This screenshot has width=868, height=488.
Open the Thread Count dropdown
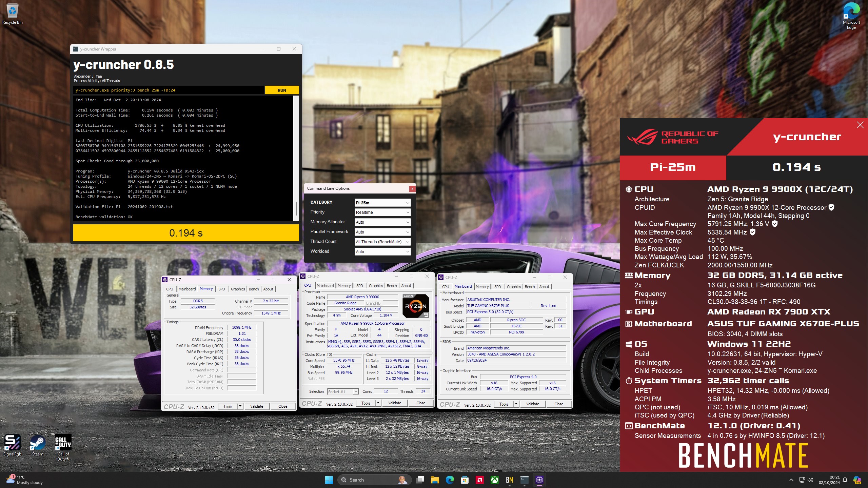pyautogui.click(x=382, y=242)
